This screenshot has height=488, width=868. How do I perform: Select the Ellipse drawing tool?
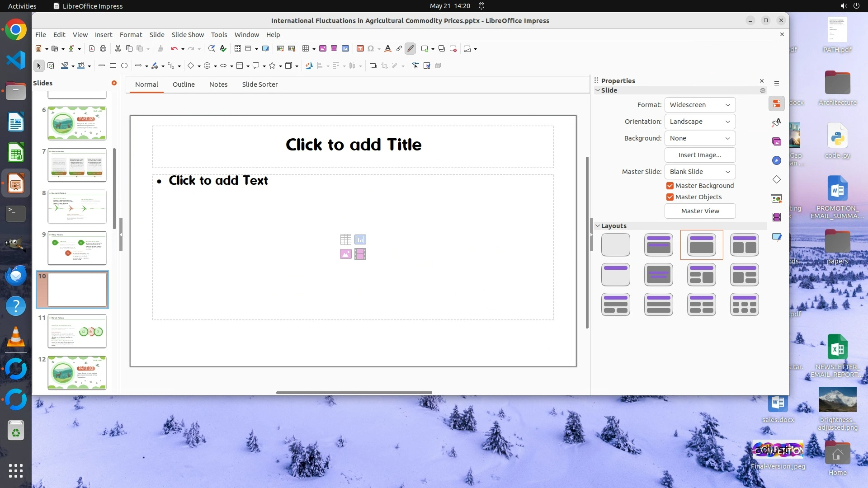click(124, 66)
